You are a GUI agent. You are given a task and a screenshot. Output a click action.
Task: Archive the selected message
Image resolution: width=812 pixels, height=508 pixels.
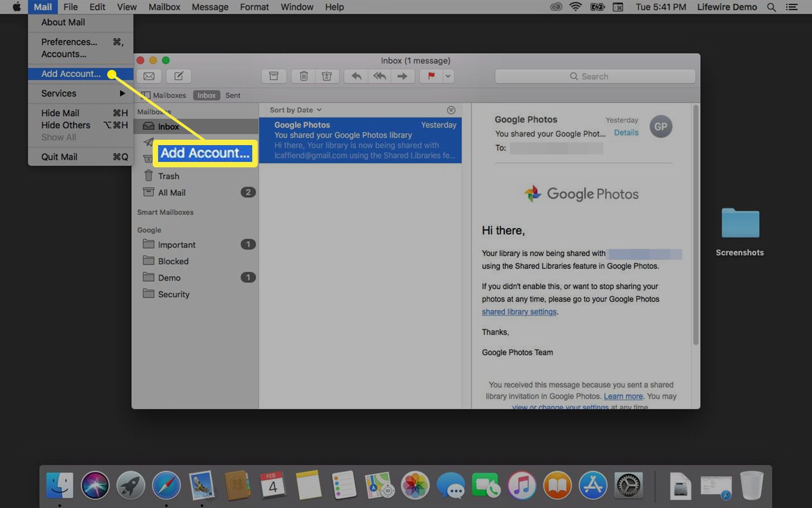(x=274, y=76)
